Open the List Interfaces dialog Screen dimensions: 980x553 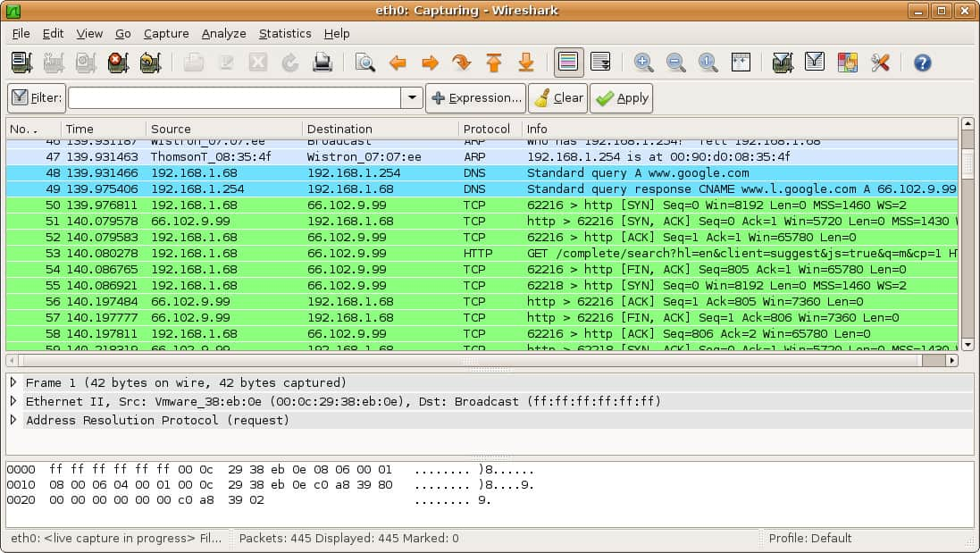point(21,63)
